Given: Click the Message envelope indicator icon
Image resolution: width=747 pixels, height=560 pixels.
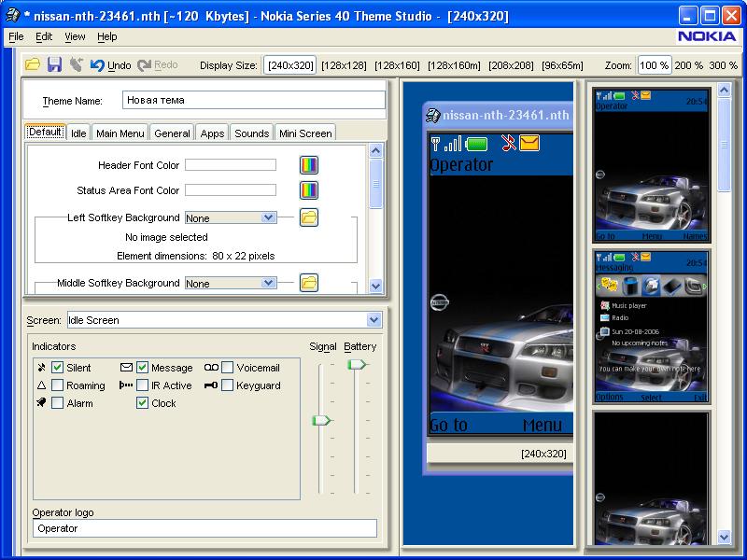Looking at the screenshot, I should pos(126,367).
